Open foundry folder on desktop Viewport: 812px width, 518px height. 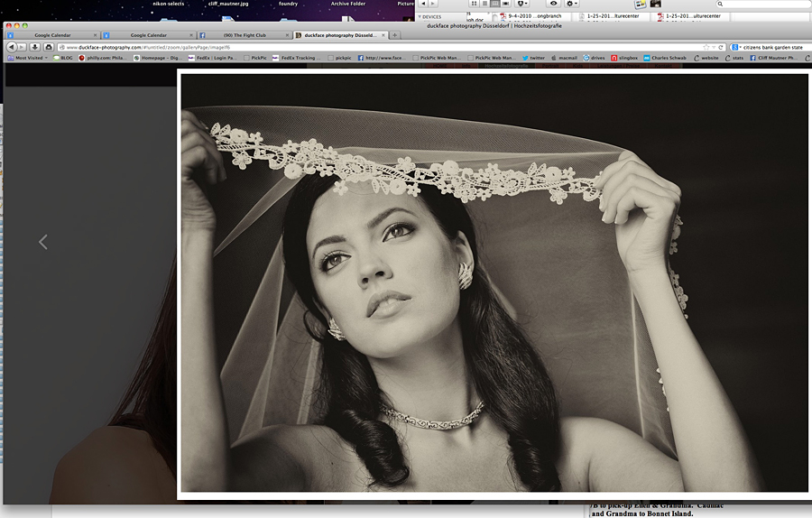[288, 4]
